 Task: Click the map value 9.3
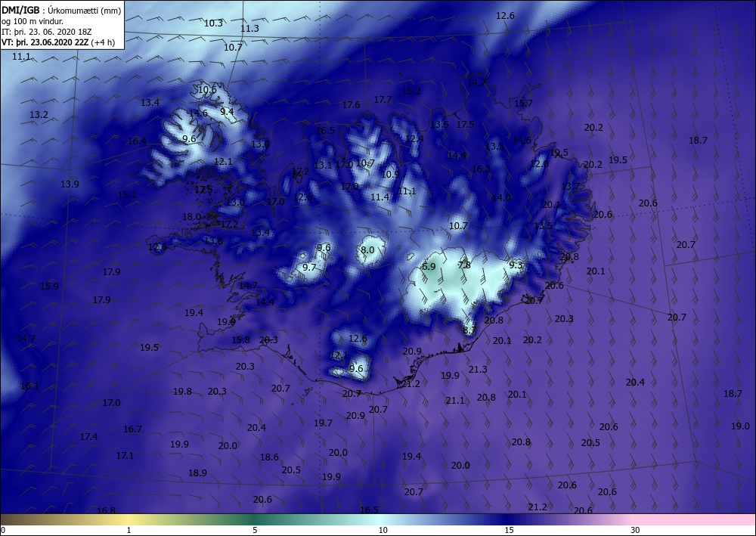coord(516,265)
